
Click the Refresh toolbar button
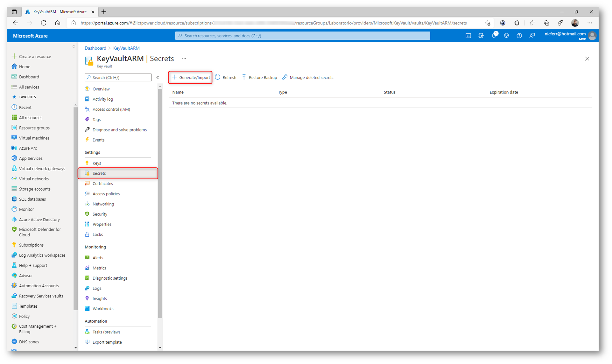point(226,78)
